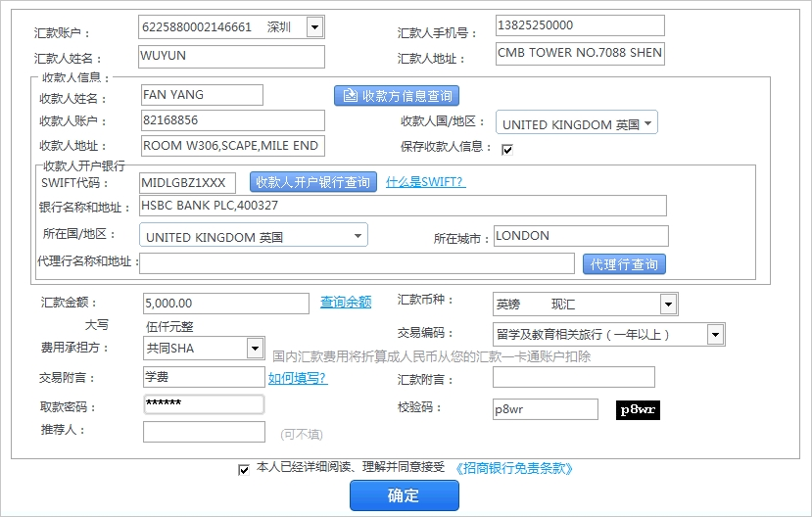Click the empty 推荐人 input field
812x517 pixels.
(204, 432)
